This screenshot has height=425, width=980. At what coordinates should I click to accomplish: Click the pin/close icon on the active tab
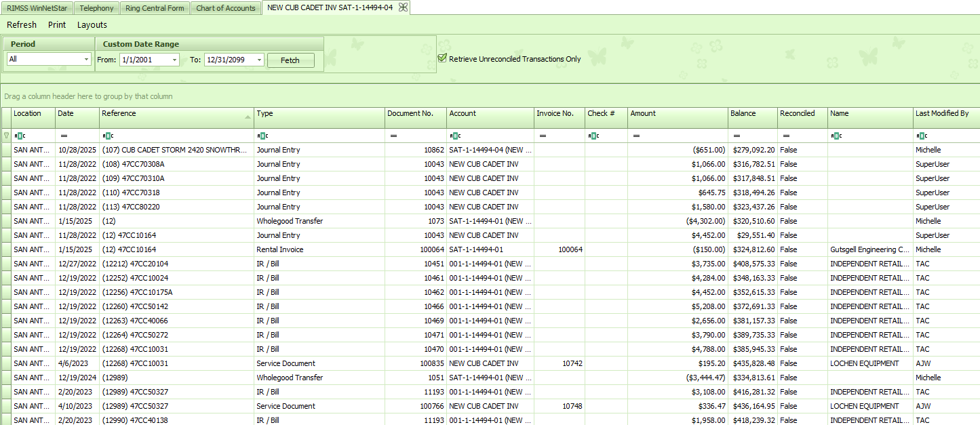pyautogui.click(x=403, y=7)
